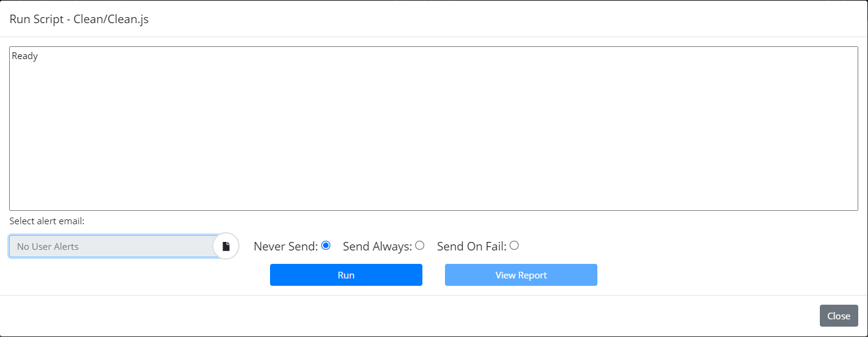Click the light blue View Report button
This screenshot has height=337, width=868.
[x=521, y=275]
